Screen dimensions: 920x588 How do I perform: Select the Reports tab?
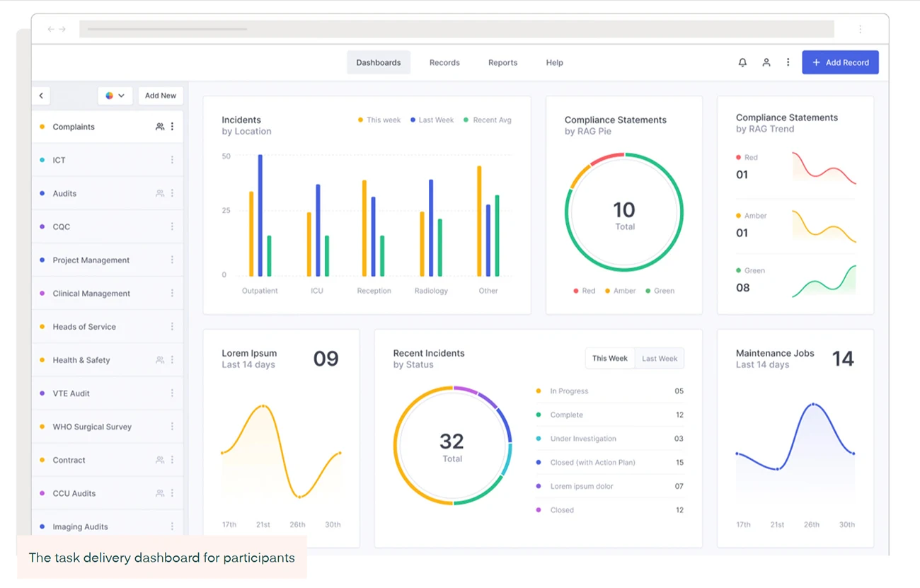[502, 62]
